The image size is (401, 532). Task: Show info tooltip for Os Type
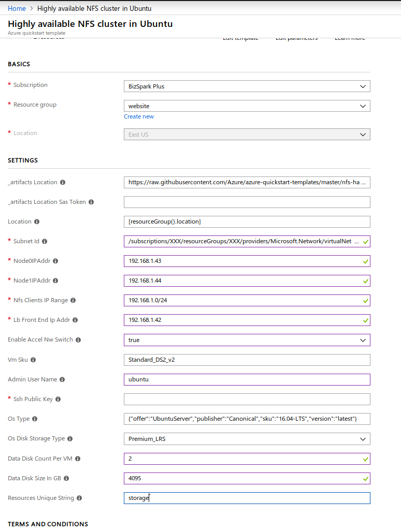[35, 419]
